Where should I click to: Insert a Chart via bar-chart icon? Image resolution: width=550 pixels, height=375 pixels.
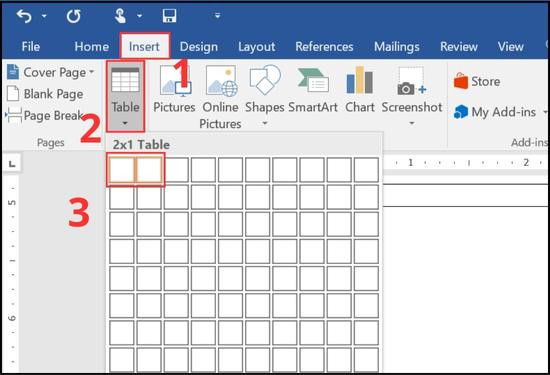tap(360, 80)
